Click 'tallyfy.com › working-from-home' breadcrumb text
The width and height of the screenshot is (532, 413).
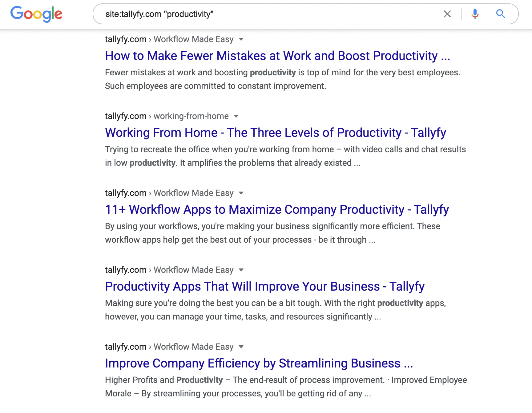point(167,116)
